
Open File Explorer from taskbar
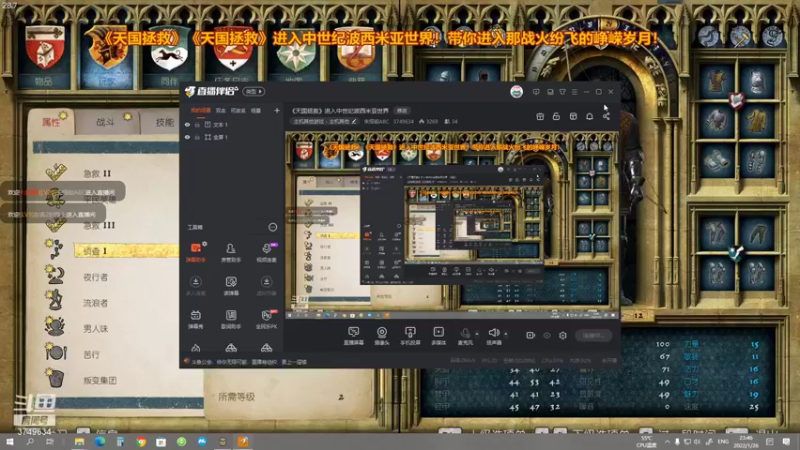pos(79,442)
